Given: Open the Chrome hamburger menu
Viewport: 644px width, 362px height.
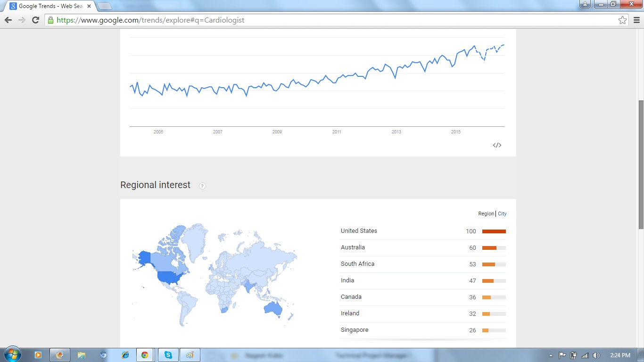Looking at the screenshot, I should [637, 20].
